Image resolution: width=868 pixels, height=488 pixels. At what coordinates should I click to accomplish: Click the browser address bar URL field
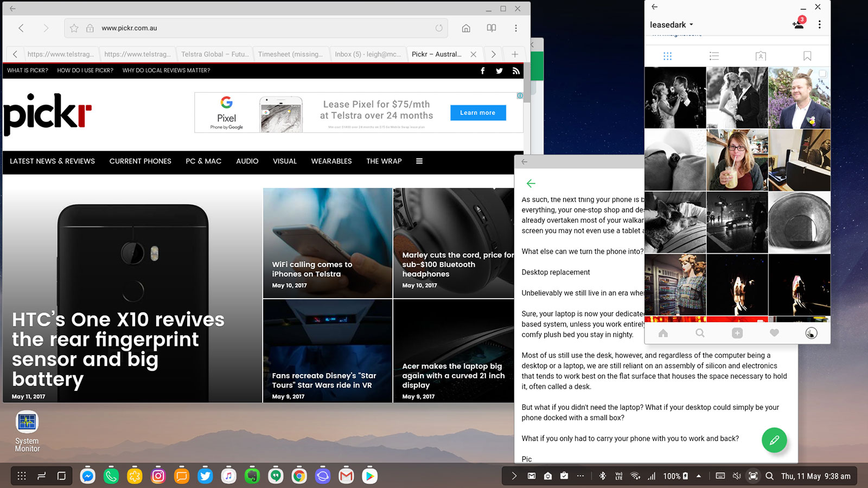click(x=260, y=28)
